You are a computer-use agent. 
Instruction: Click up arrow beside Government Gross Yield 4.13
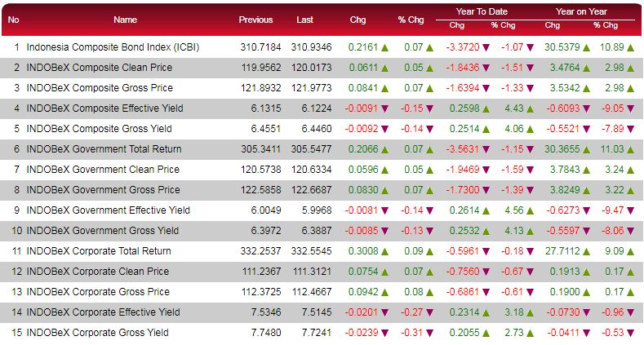(x=530, y=231)
